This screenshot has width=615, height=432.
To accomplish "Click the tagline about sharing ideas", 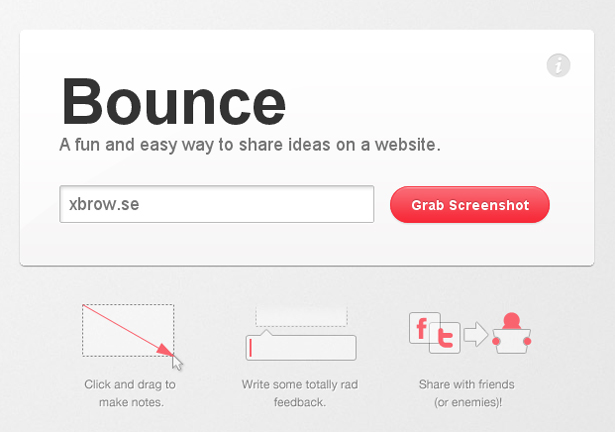I will [250, 145].
